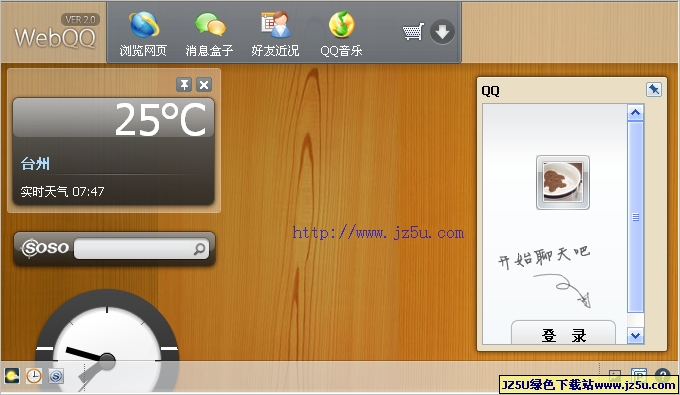The image size is (680, 395).
Task: Click the 登录 login button
Action: coord(563,333)
